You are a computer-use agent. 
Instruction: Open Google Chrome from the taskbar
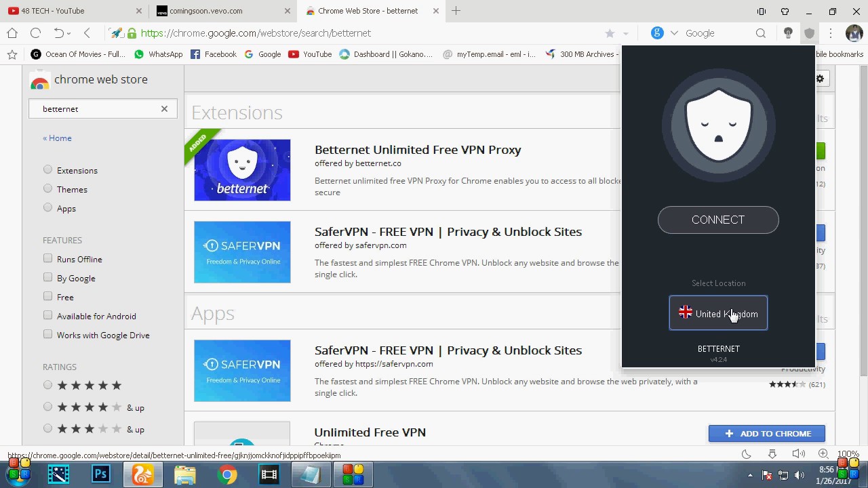tap(227, 474)
